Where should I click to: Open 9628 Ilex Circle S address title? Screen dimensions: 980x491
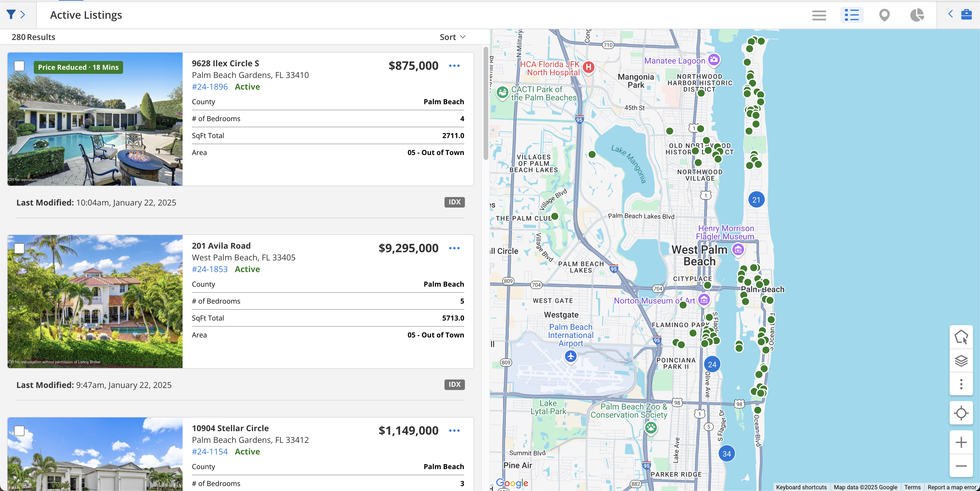(225, 63)
